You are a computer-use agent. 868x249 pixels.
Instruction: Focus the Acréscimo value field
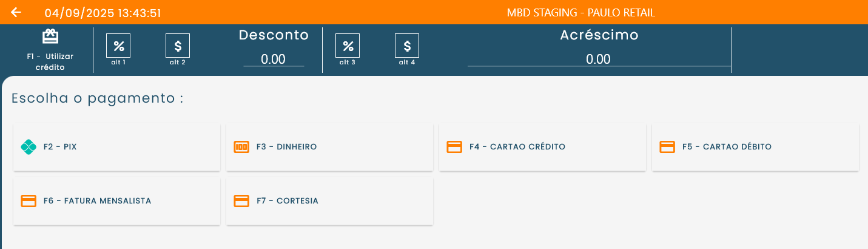point(598,59)
